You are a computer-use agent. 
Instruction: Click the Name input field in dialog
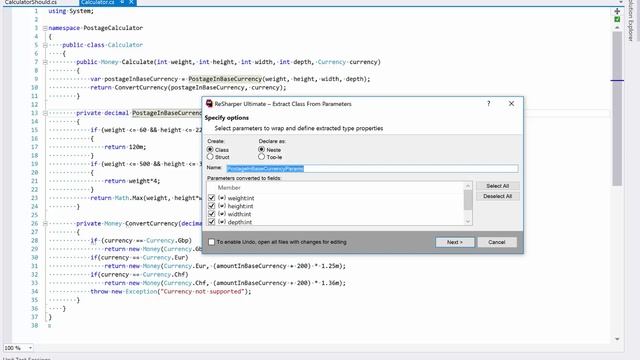372,169
